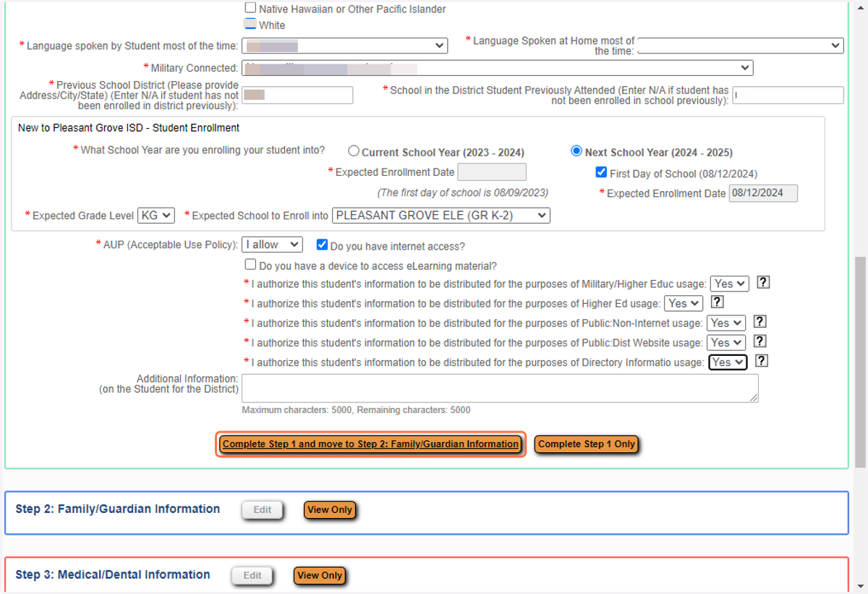The width and height of the screenshot is (868, 594).
Task: Open AUP Acceptable Use Policy dropdown
Action: (272, 245)
